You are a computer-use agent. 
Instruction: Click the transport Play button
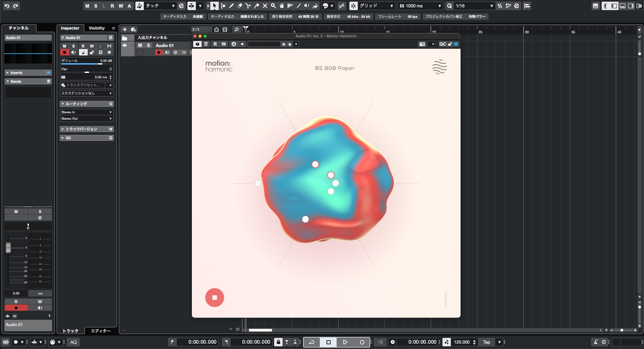point(345,342)
